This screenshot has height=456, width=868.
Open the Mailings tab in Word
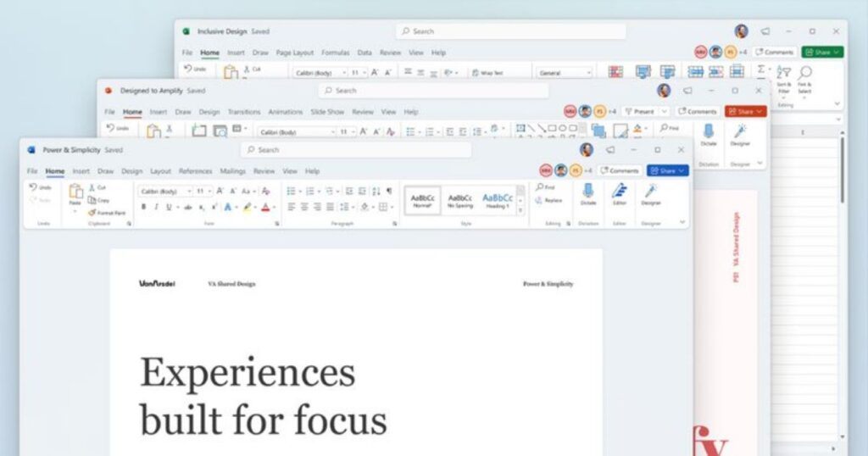tap(232, 171)
